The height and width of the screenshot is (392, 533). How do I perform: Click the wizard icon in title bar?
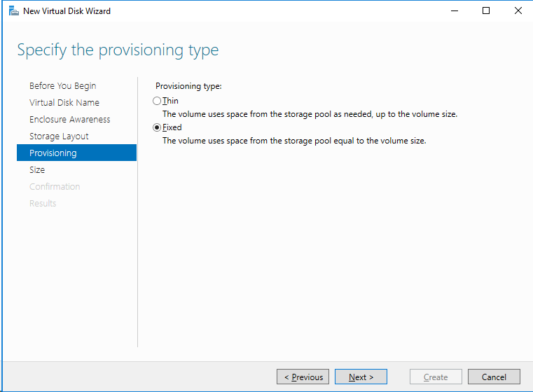click(x=13, y=11)
